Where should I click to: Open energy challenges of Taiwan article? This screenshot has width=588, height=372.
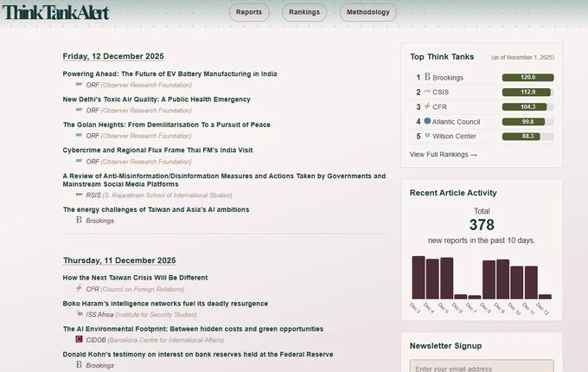click(156, 209)
